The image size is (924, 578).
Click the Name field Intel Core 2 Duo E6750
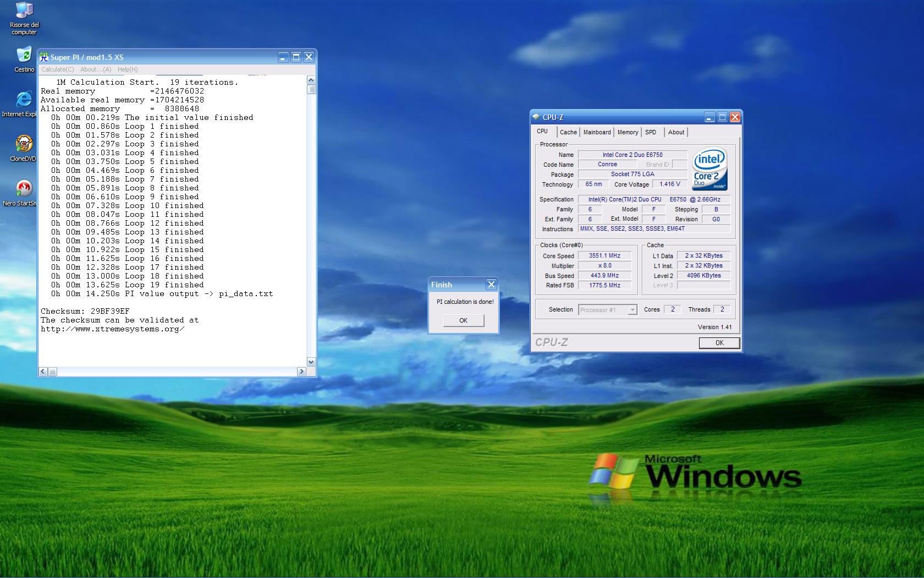[632, 155]
